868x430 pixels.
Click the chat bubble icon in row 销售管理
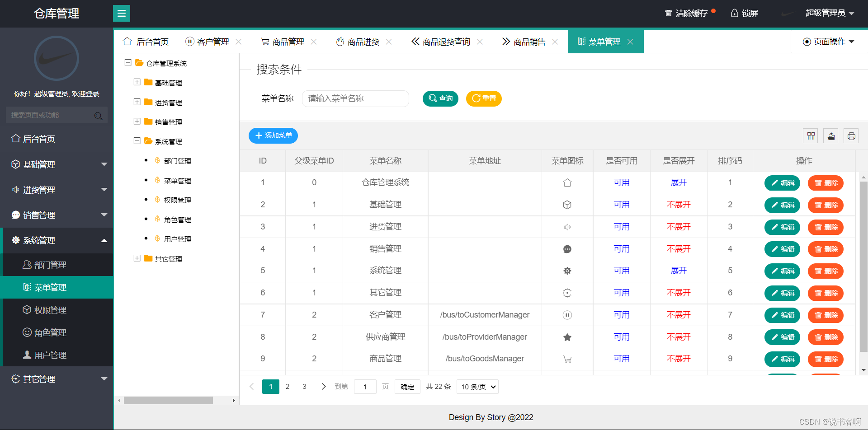tap(567, 249)
